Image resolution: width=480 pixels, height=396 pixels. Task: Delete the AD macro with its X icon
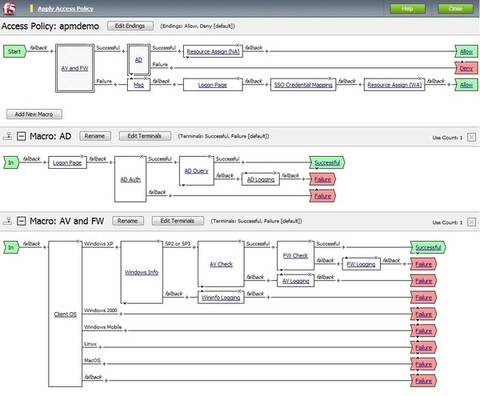(471, 137)
